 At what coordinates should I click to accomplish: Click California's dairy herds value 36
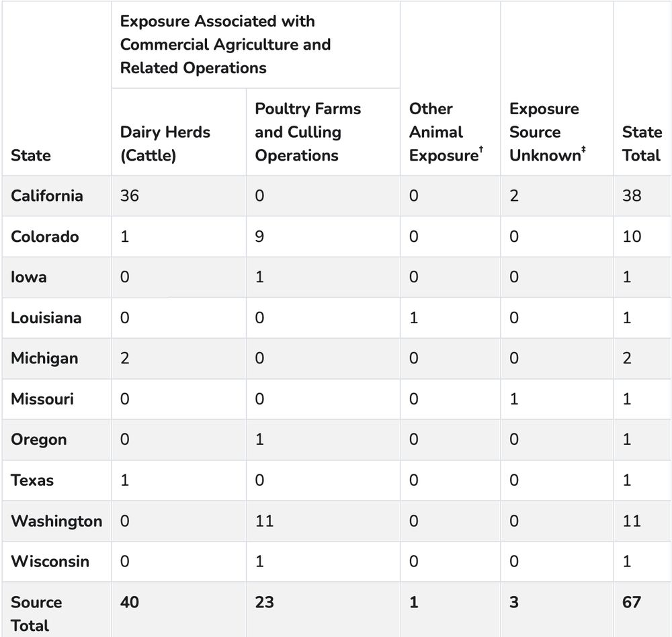130,196
